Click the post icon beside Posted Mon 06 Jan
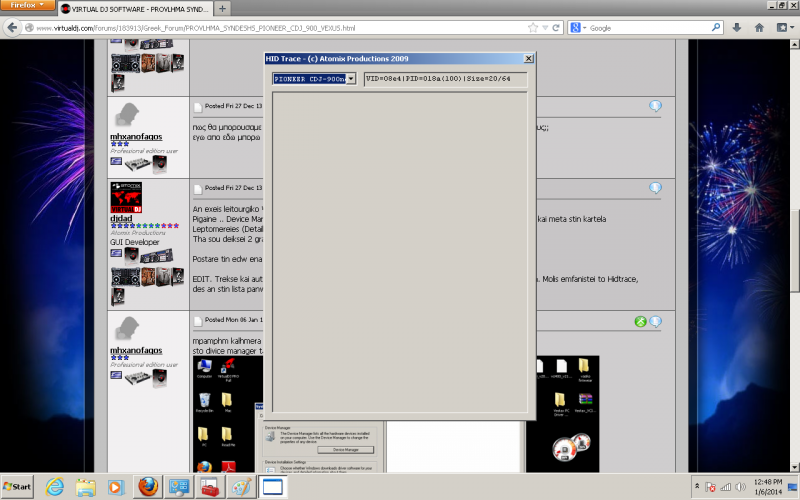Screen dimensions: 800x500 (197, 321)
